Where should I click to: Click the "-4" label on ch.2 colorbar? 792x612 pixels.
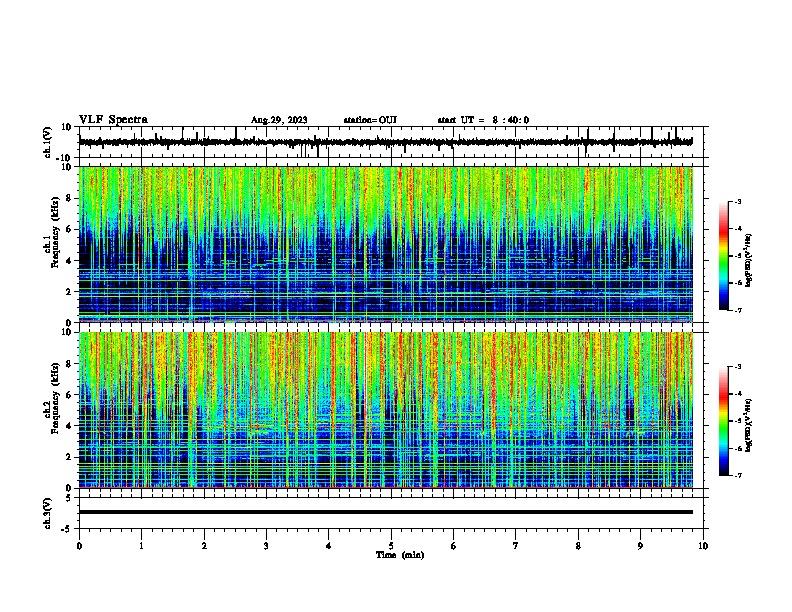(737, 394)
